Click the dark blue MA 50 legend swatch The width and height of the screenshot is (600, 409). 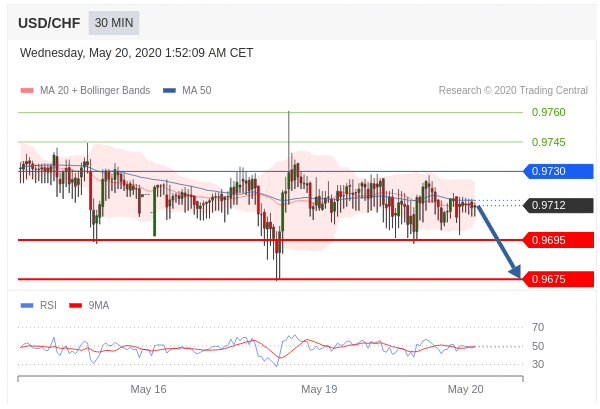coord(169,91)
